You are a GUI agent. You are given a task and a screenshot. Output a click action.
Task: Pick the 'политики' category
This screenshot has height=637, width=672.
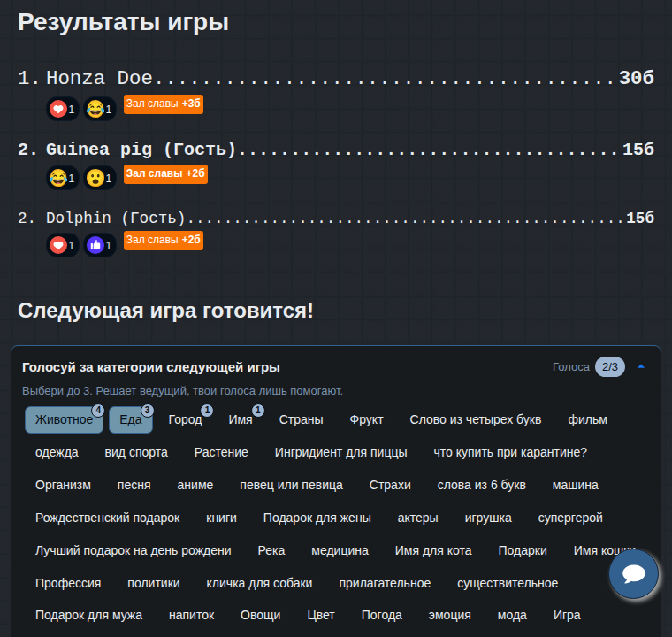pyautogui.click(x=154, y=583)
